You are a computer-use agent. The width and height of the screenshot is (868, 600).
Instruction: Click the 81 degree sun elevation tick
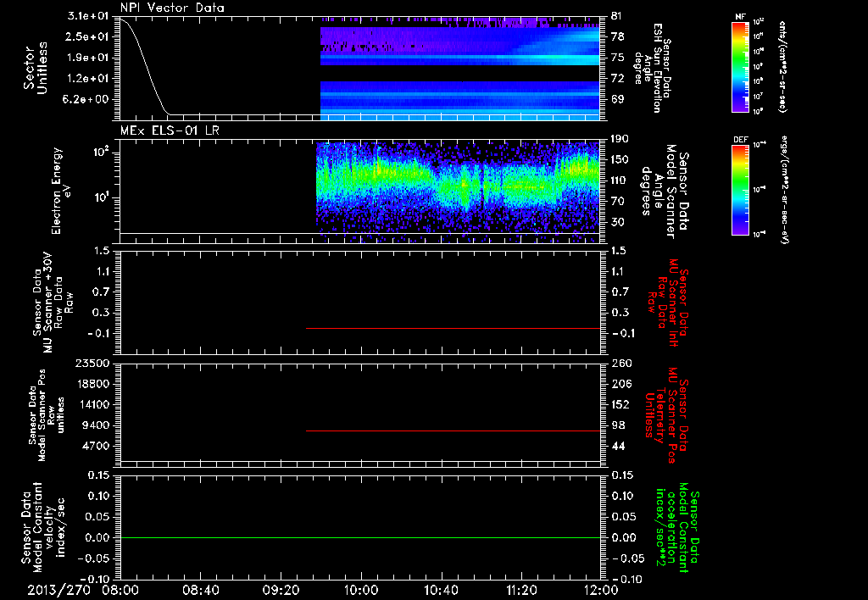617,15
